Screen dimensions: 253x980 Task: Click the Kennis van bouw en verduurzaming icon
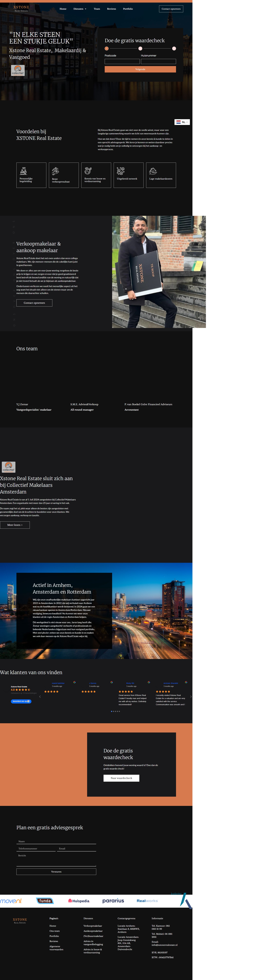tap(88, 171)
